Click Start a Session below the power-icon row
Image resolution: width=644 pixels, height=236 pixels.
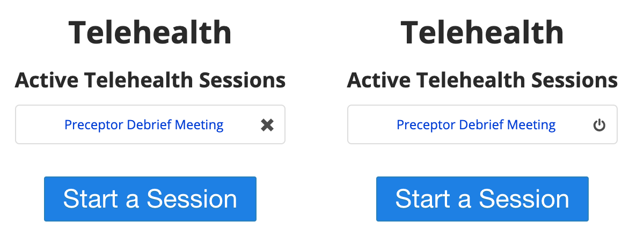pyautogui.click(x=482, y=199)
